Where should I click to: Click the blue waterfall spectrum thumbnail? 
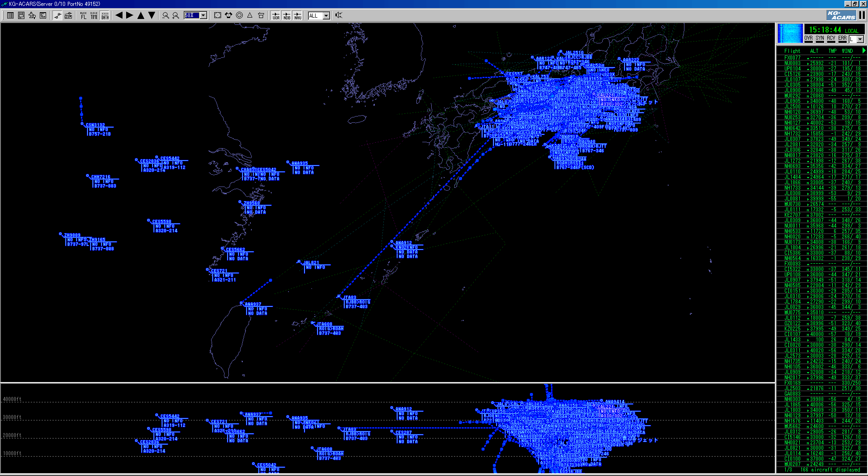(x=790, y=34)
